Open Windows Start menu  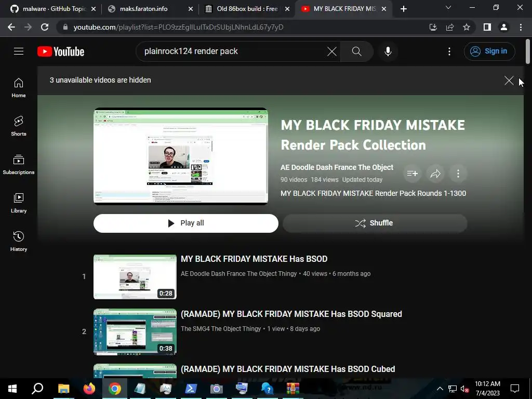12,389
